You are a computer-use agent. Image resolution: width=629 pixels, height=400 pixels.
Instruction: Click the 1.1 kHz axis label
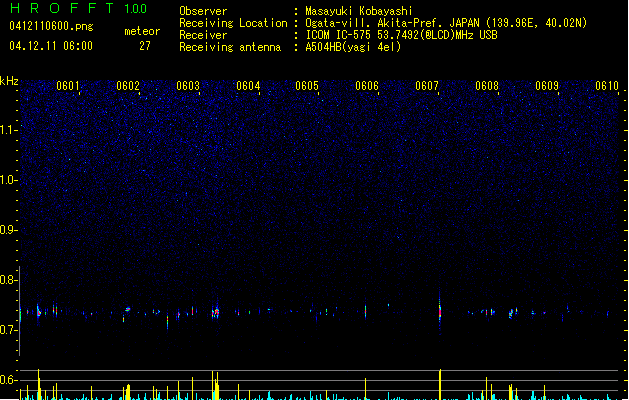(9, 130)
